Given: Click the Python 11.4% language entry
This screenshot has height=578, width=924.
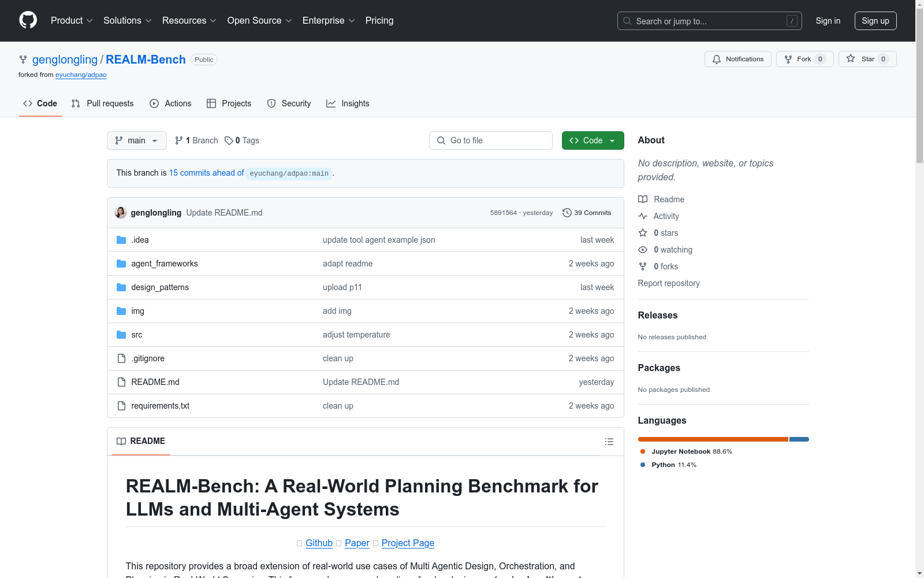Looking at the screenshot, I should pyautogui.click(x=668, y=465).
